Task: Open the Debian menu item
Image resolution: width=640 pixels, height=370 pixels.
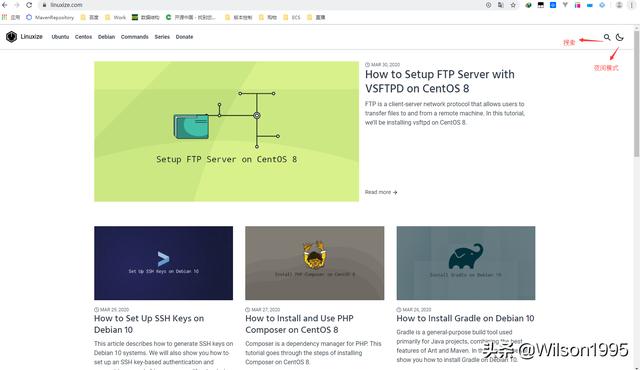Action: (x=106, y=37)
